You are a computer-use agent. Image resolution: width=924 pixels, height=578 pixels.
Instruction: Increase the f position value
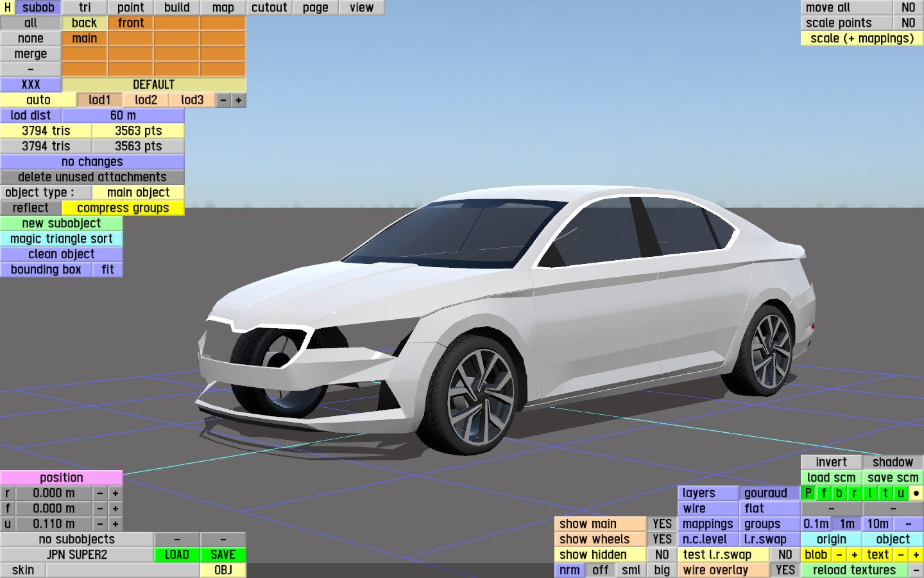[x=116, y=509]
